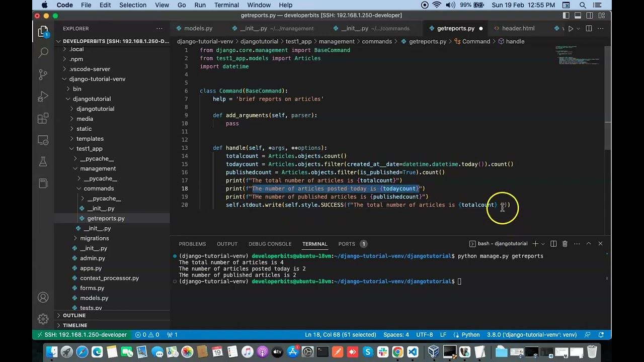
Task: Click Python language mode in status bar
Action: tap(466, 335)
